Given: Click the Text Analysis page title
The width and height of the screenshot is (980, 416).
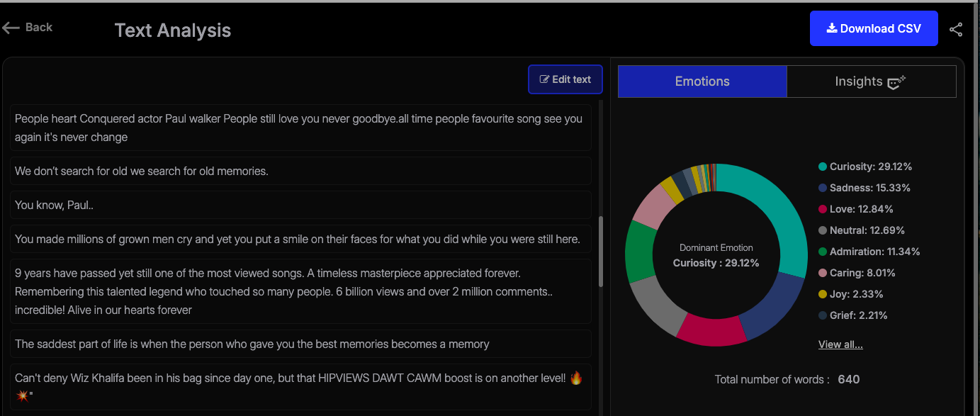Looking at the screenshot, I should (x=173, y=30).
